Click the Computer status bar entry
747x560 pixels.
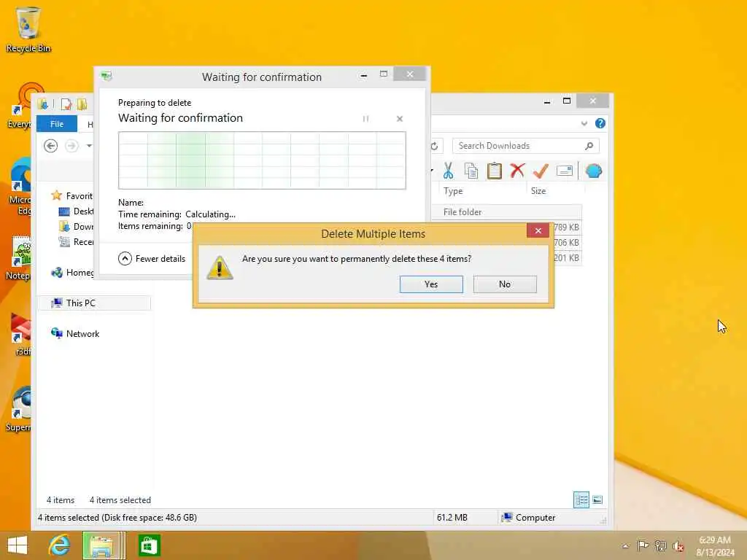[x=529, y=517]
